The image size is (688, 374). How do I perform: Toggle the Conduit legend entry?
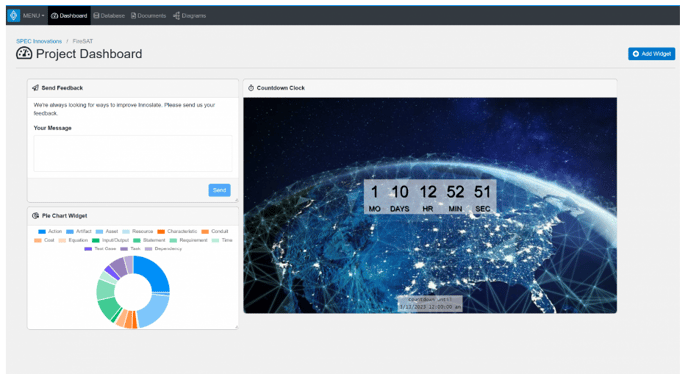coord(215,231)
